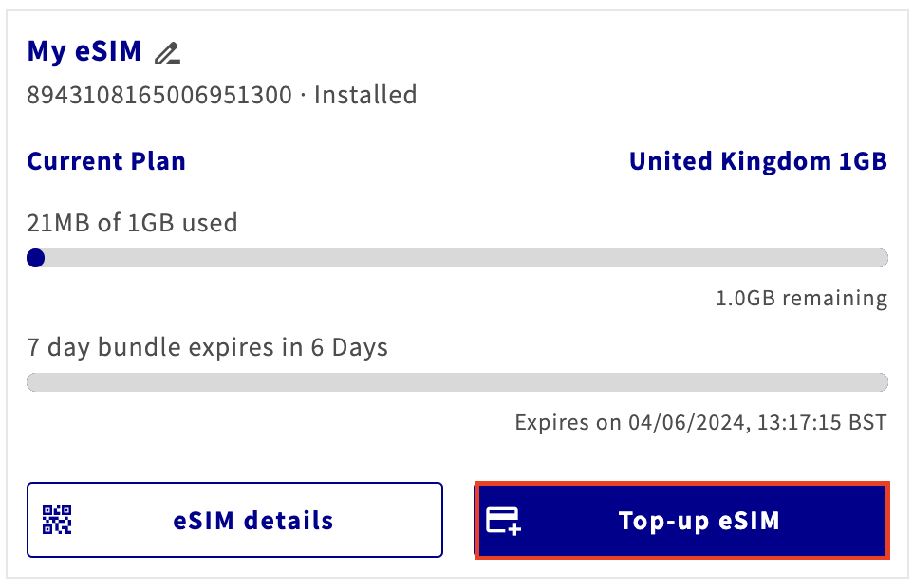Click the data usage progress bar

pyautogui.click(x=456, y=257)
